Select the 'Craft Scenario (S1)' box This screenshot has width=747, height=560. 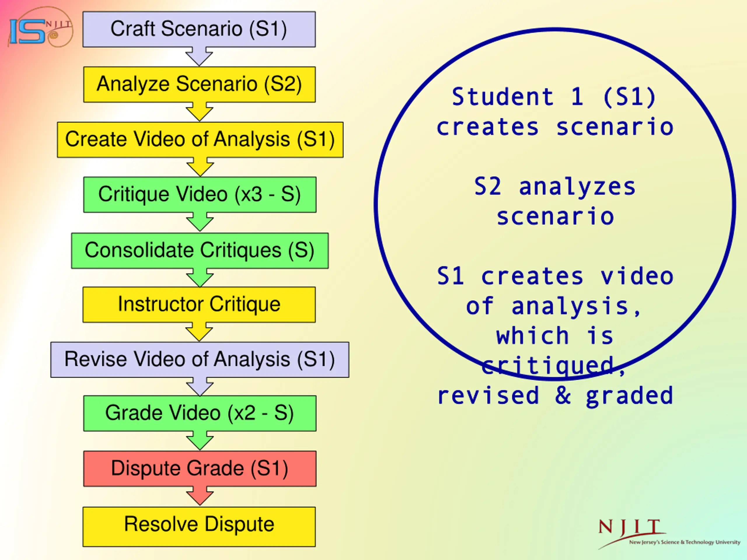tap(199, 29)
